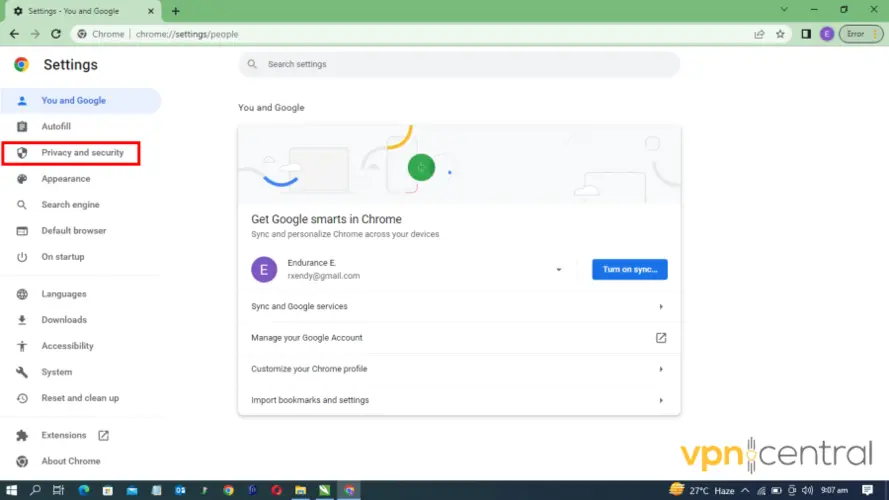Open Extensions from the sidebar
Screen dimensions: 889x500
(x=81, y=435)
